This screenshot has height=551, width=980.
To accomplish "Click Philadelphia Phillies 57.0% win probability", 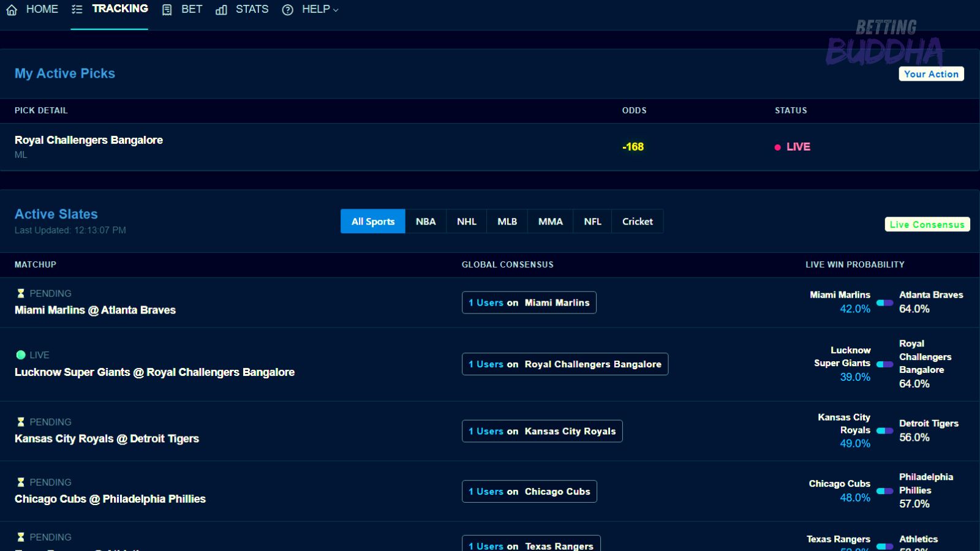I will [x=914, y=504].
